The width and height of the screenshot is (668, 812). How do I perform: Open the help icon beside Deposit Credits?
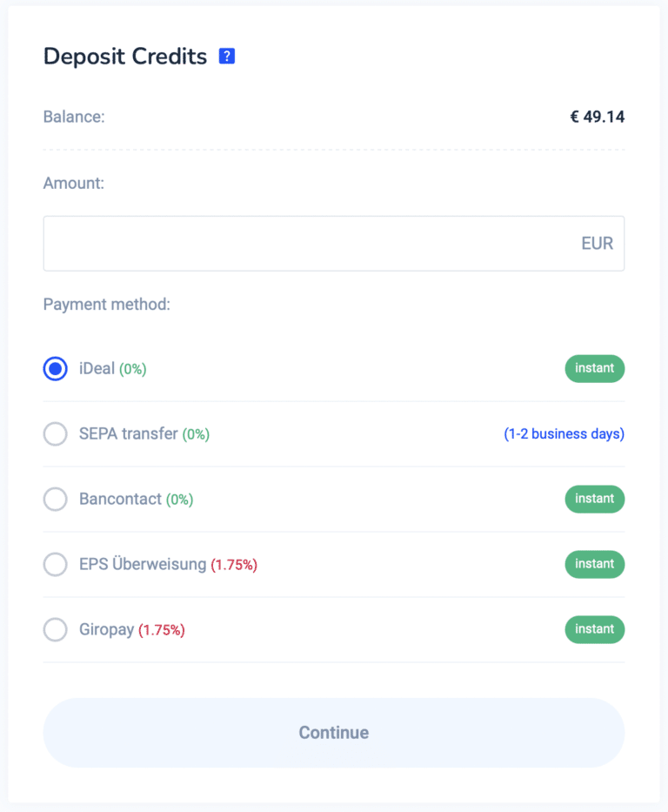(227, 56)
